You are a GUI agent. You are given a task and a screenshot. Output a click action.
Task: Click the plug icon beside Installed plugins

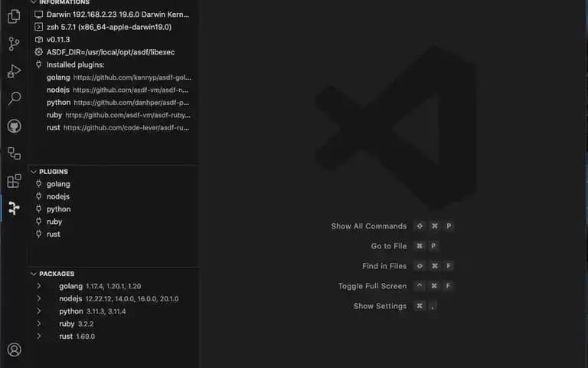click(38, 64)
